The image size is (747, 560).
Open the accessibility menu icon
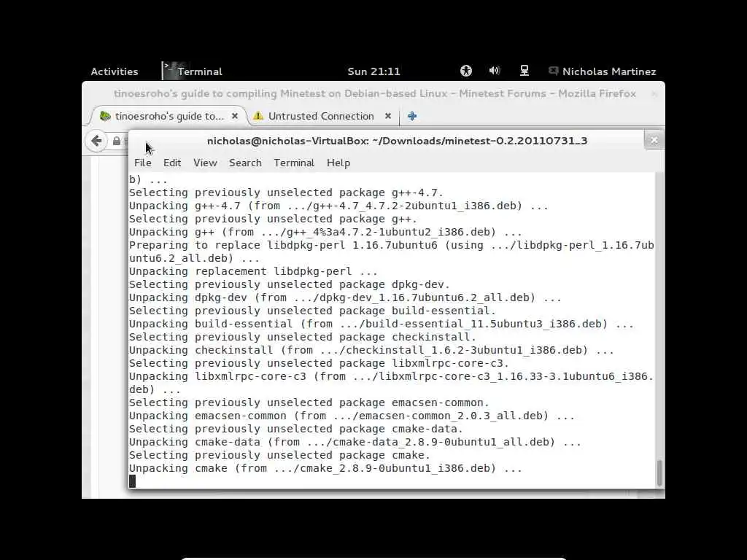(x=466, y=71)
